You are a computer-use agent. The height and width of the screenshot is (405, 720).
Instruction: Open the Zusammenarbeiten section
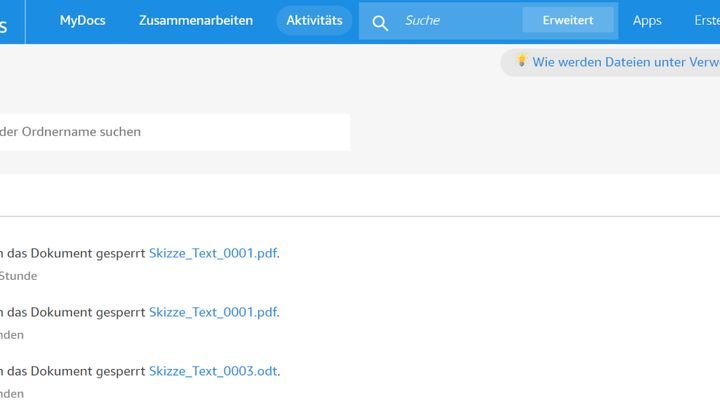[x=196, y=21]
